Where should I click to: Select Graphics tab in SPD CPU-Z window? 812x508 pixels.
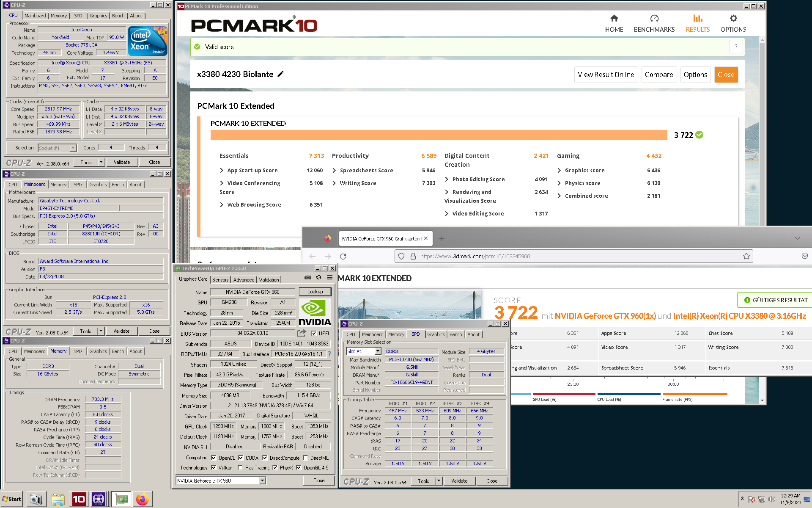click(x=436, y=334)
